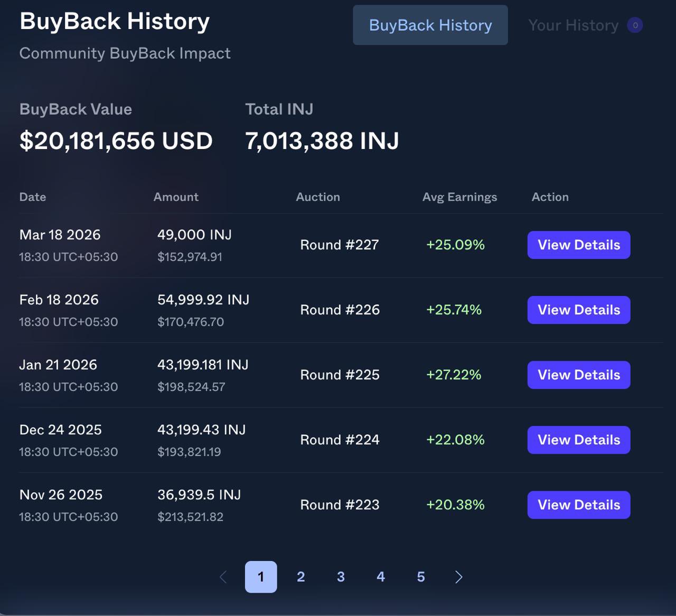Go to the previous page arrow
The image size is (676, 616).
point(223,577)
